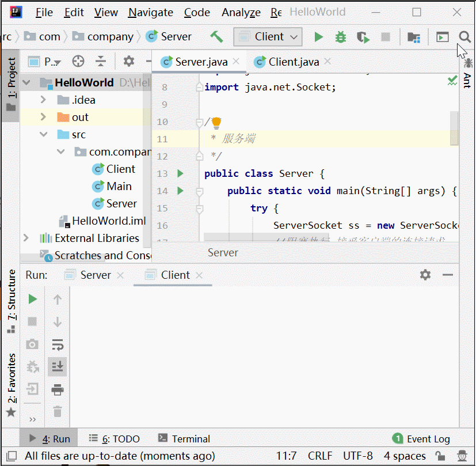
Task: Run with Coverage shield icon
Action: coord(363,37)
